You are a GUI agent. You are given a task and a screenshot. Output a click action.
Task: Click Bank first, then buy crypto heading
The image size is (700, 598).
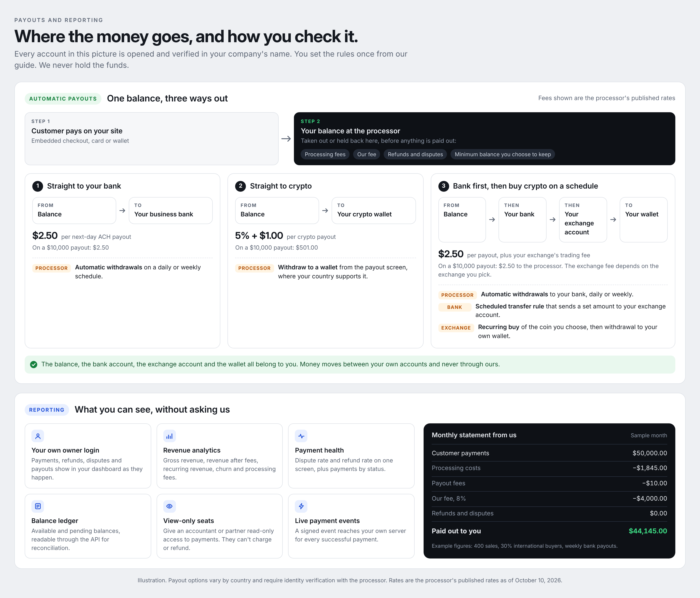click(x=525, y=186)
